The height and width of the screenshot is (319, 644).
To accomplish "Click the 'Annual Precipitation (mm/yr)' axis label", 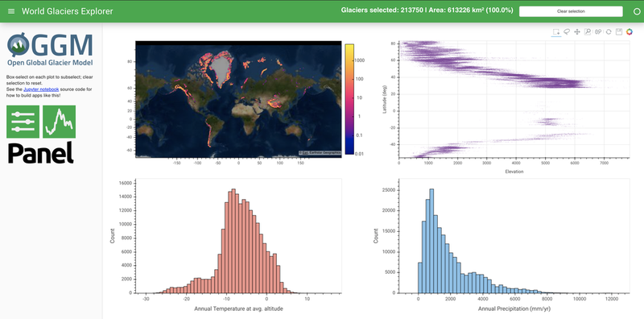I will [514, 308].
